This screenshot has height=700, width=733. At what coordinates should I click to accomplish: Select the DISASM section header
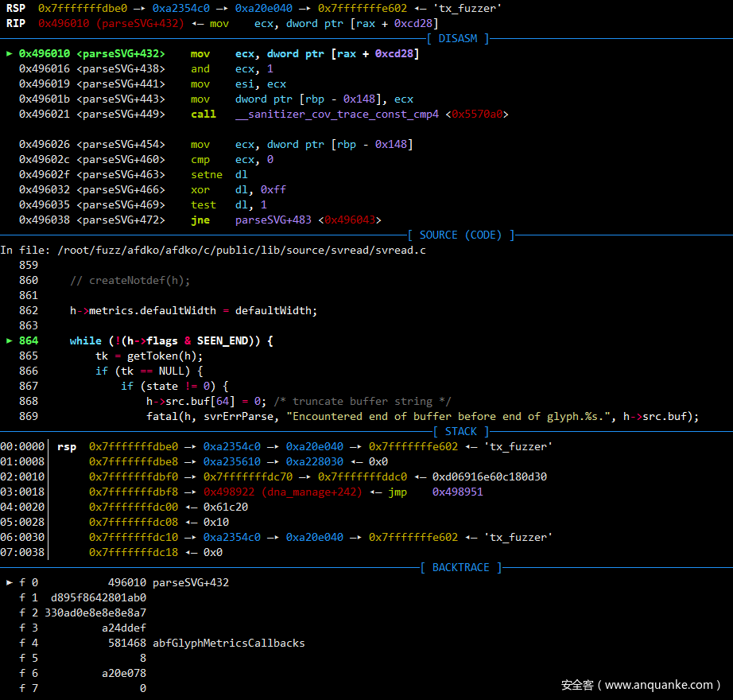click(458, 38)
